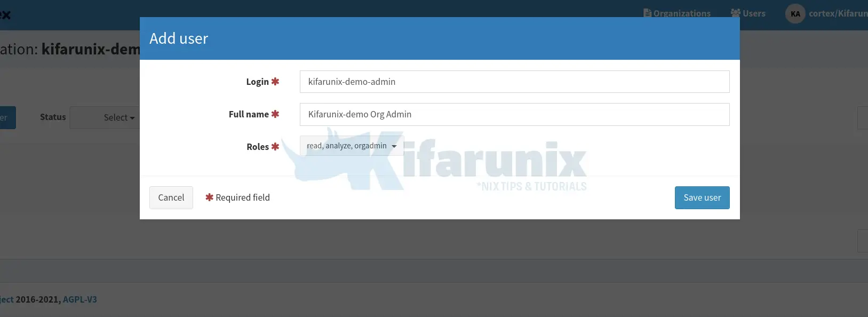
Task: Open the Roles dropdown showing read, analyze, orgadmin
Action: pyautogui.click(x=352, y=146)
